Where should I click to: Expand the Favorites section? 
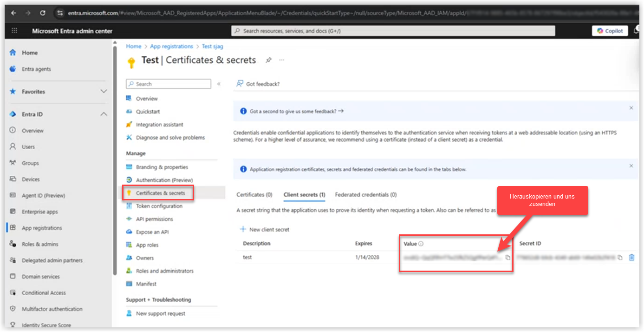click(104, 92)
